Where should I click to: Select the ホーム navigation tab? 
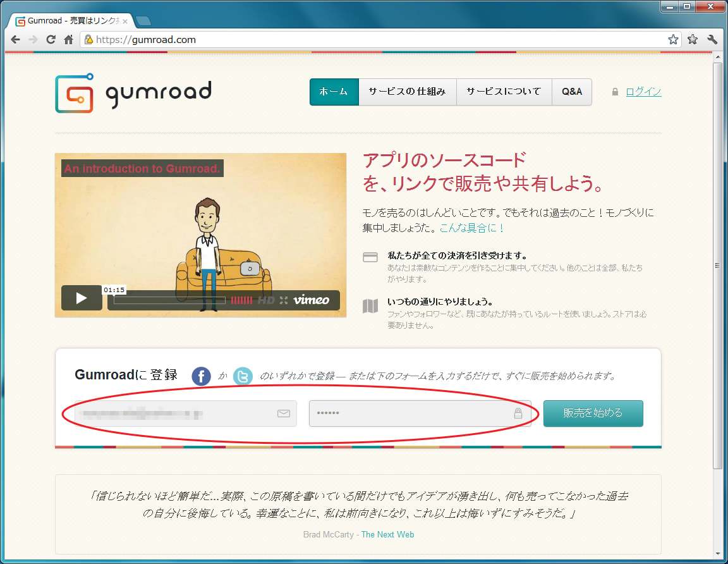pyautogui.click(x=334, y=92)
